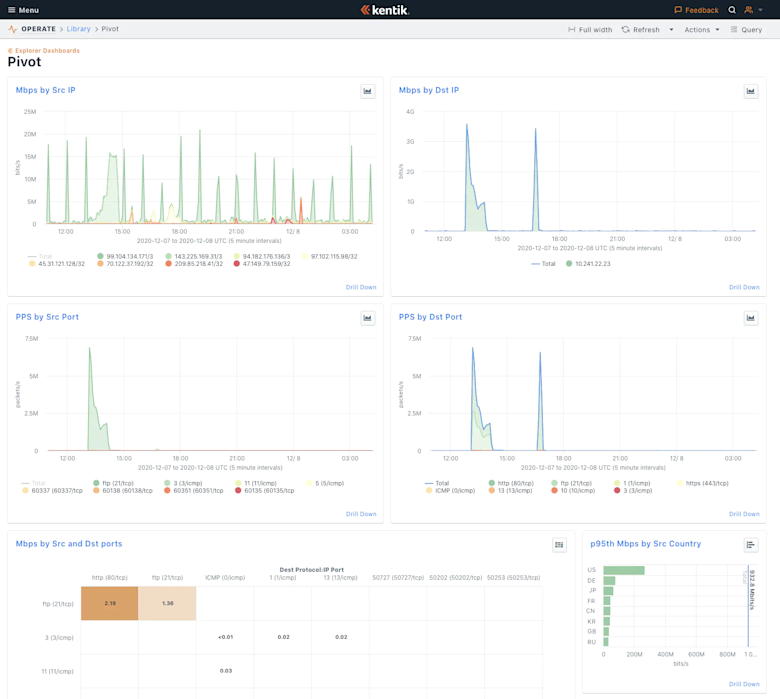This screenshot has height=699, width=780.
Task: Toggle 10.241.22.23 legend series
Action: coord(588,264)
